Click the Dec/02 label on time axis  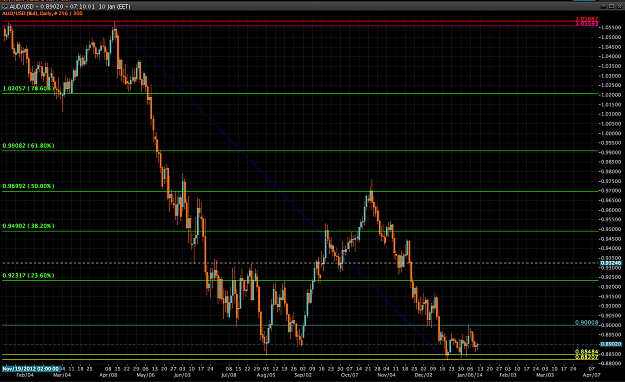pyautogui.click(x=423, y=375)
